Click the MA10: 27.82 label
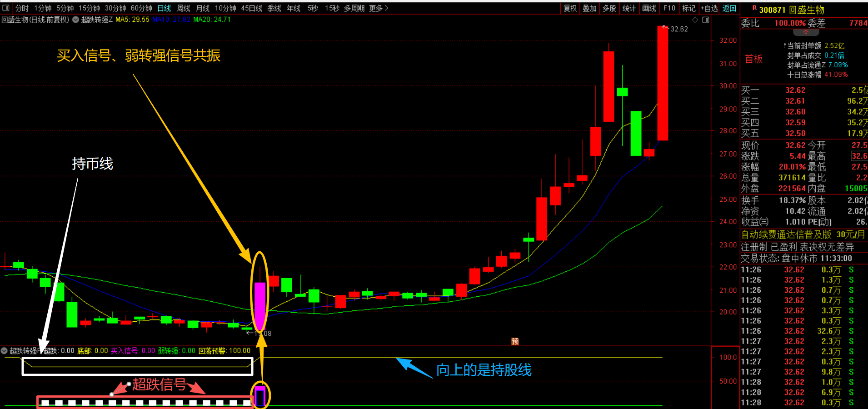 coord(171,20)
